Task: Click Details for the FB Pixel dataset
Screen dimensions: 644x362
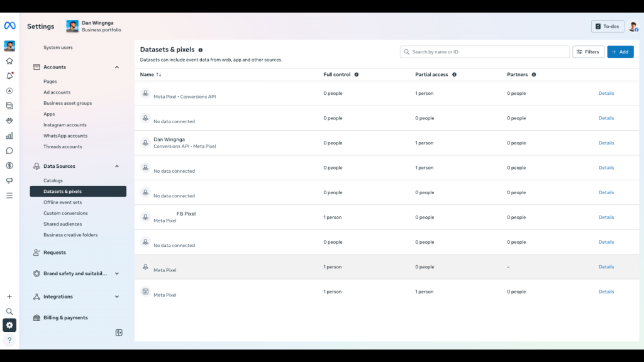Action: tap(606, 217)
